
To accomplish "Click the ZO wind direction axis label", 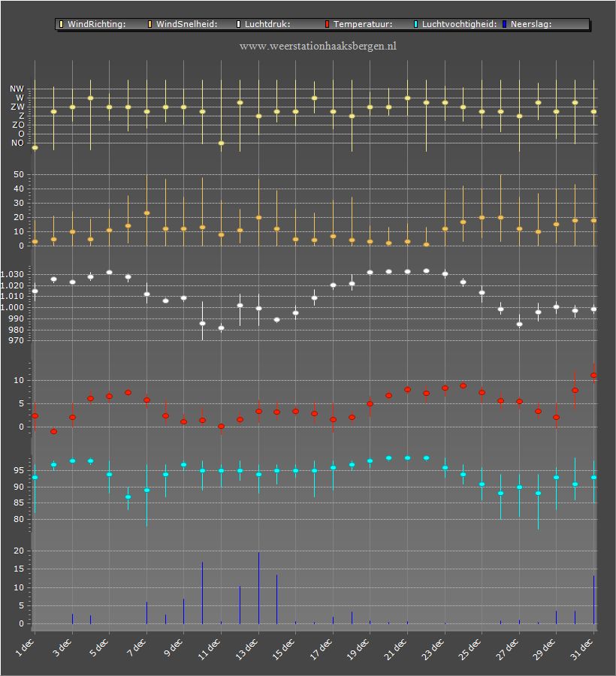I will tap(18, 125).
